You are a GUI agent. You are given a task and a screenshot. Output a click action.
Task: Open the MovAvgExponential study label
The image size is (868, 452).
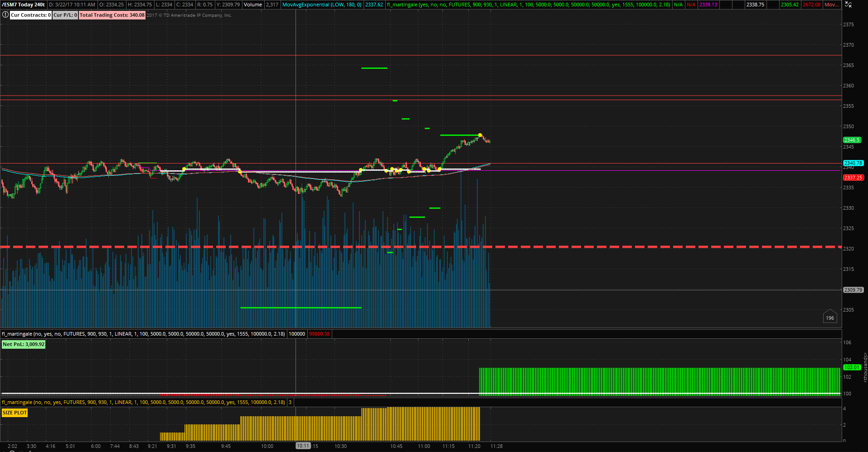tap(321, 5)
